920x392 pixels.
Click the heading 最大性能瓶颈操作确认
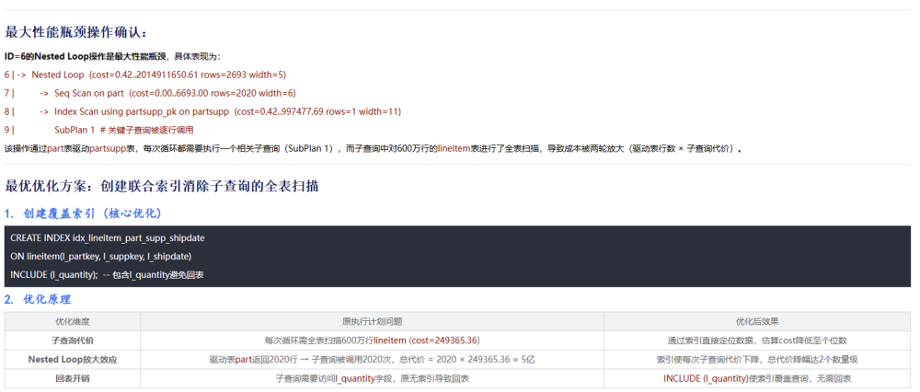pos(76,33)
